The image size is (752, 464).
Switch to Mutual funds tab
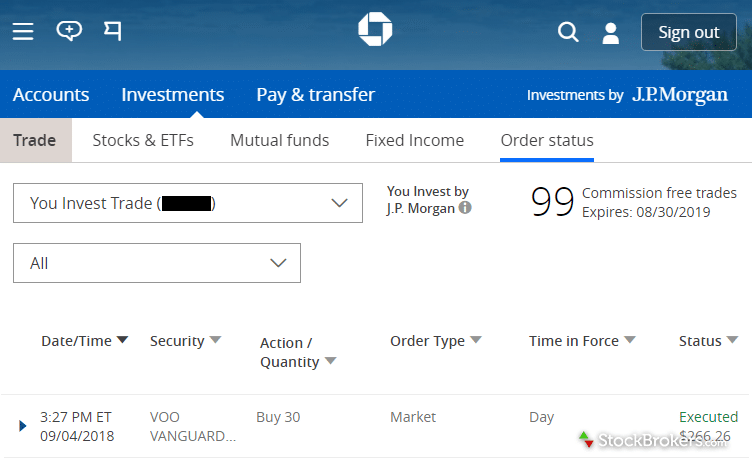(280, 140)
